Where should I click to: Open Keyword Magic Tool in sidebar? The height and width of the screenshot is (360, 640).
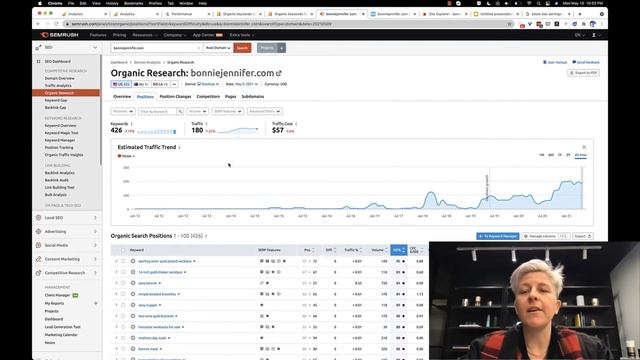click(x=61, y=133)
